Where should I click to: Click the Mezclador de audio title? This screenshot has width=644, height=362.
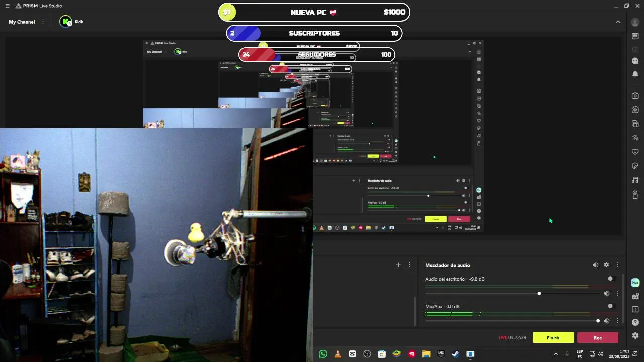pyautogui.click(x=448, y=265)
